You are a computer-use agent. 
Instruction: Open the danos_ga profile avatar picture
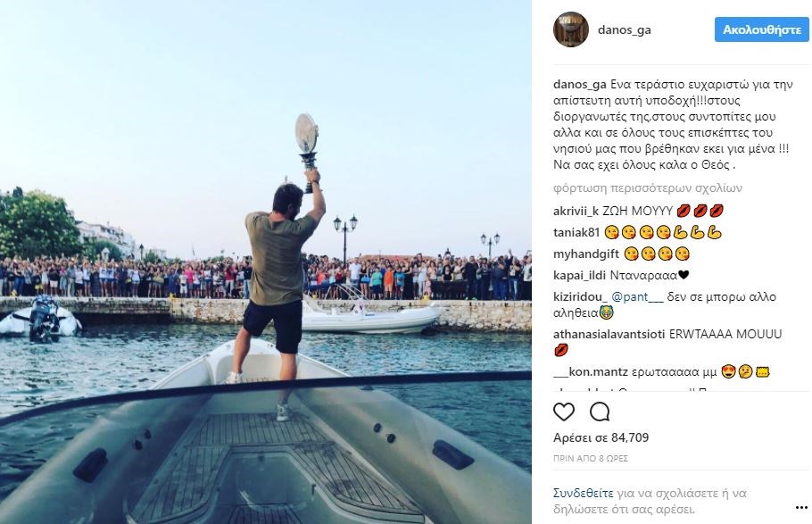pos(571,29)
